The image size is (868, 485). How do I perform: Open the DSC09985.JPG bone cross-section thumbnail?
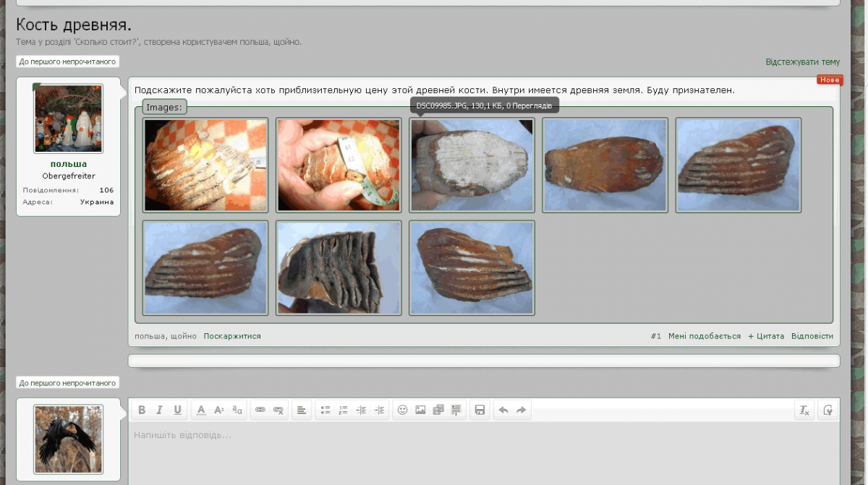[472, 166]
